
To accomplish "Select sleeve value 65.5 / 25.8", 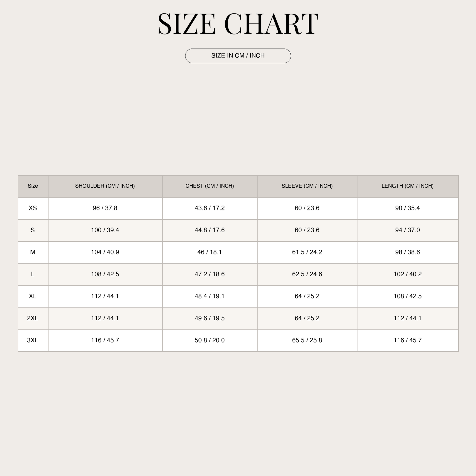I will (307, 340).
